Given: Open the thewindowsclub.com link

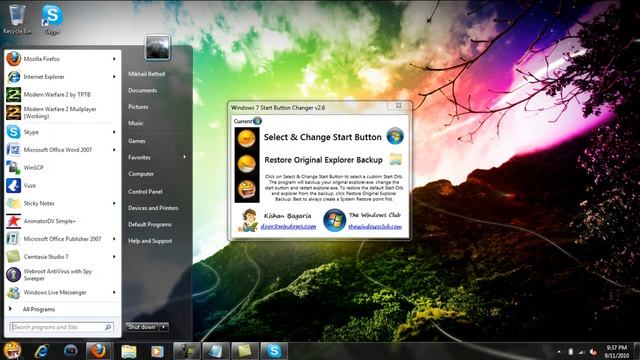Looking at the screenshot, I should (375, 227).
